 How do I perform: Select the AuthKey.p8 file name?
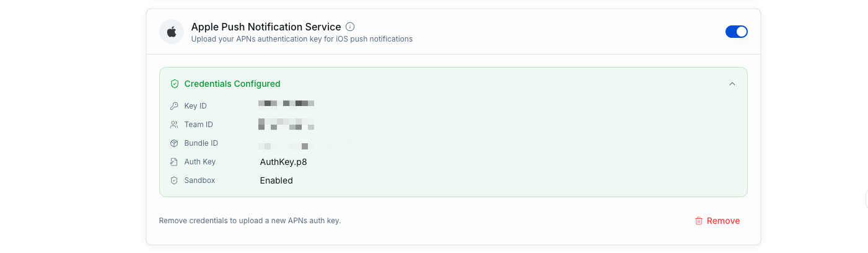[283, 162]
